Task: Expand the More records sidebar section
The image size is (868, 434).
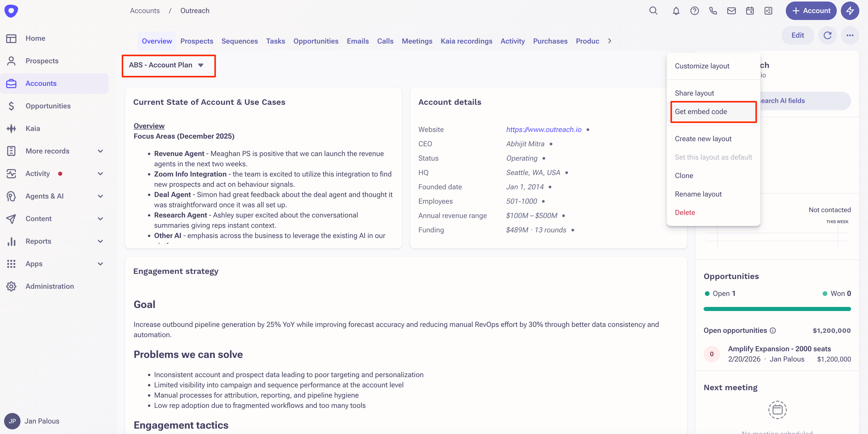Action: click(x=100, y=151)
